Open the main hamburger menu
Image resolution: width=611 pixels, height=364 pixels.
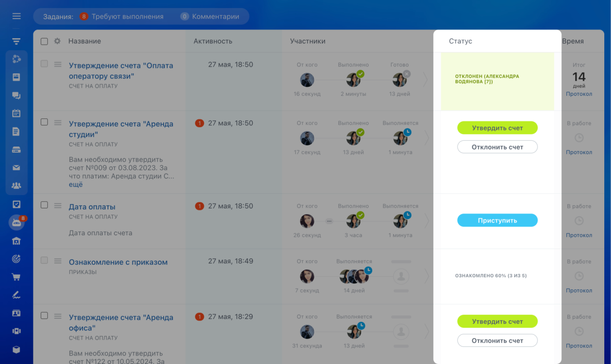click(x=17, y=16)
